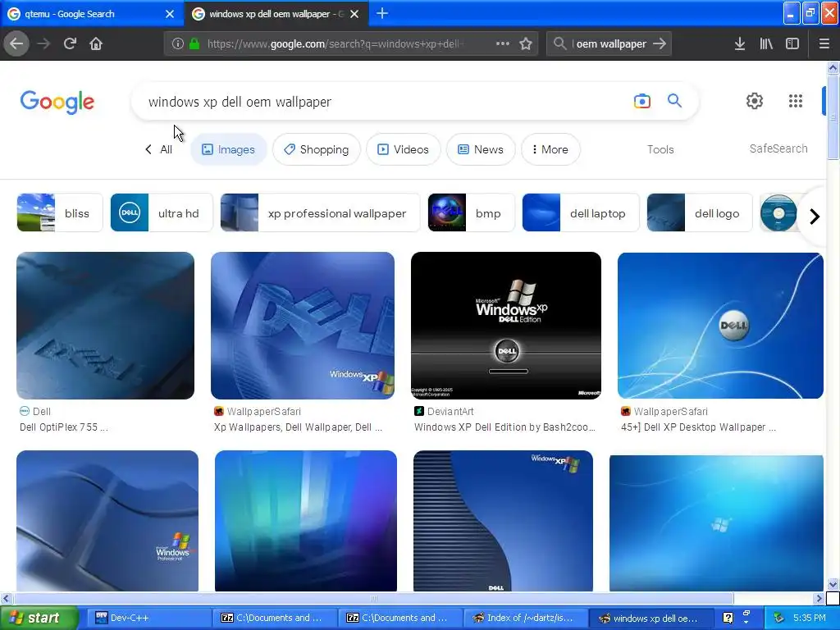
Task: Click the horizontal scrollbar right arrow
Action: pos(819,598)
